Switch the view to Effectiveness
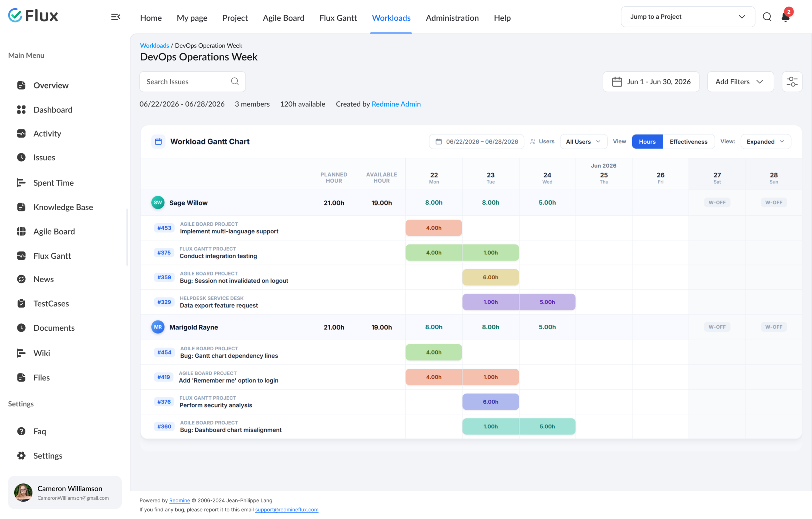 (x=688, y=141)
